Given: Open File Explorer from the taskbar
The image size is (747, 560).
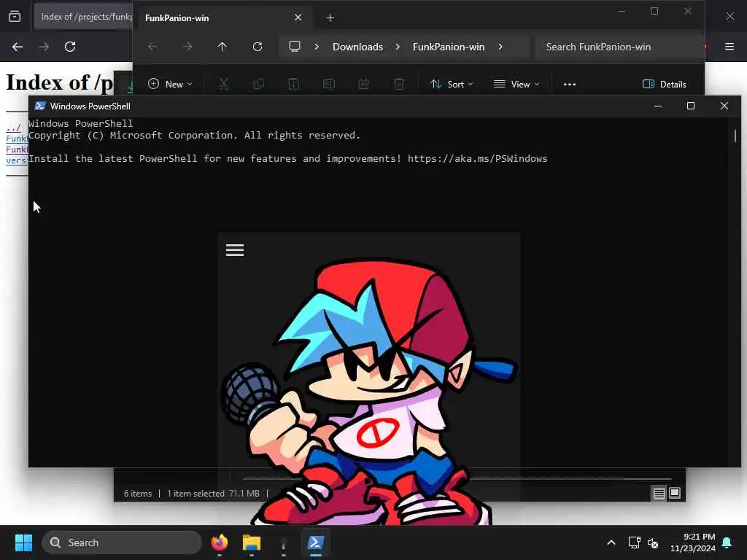Looking at the screenshot, I should tap(252, 542).
